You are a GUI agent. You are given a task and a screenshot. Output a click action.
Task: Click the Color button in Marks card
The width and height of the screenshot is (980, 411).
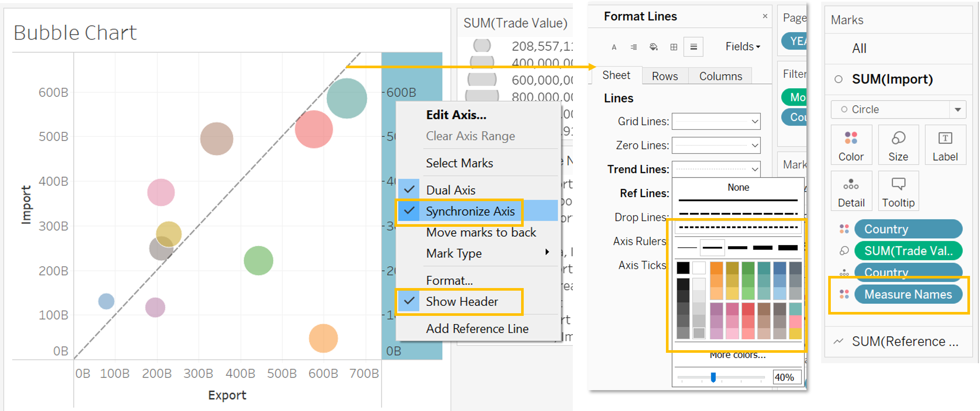tap(851, 145)
